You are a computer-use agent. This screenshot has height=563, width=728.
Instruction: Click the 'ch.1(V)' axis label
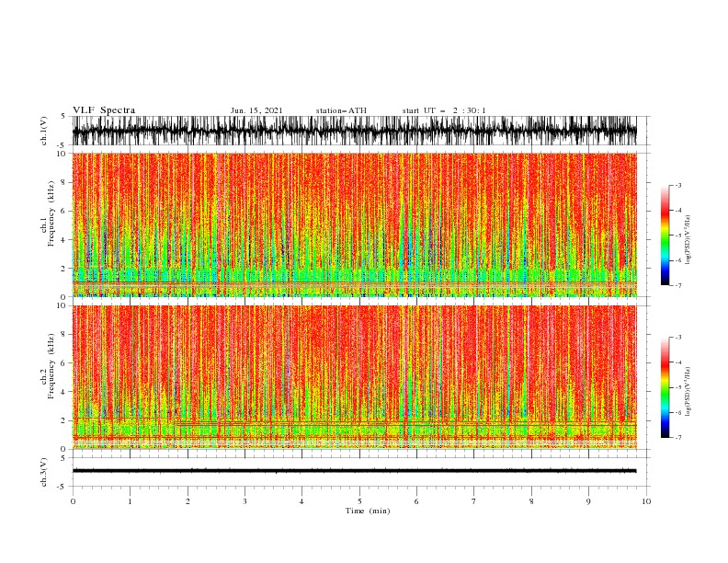tap(44, 131)
